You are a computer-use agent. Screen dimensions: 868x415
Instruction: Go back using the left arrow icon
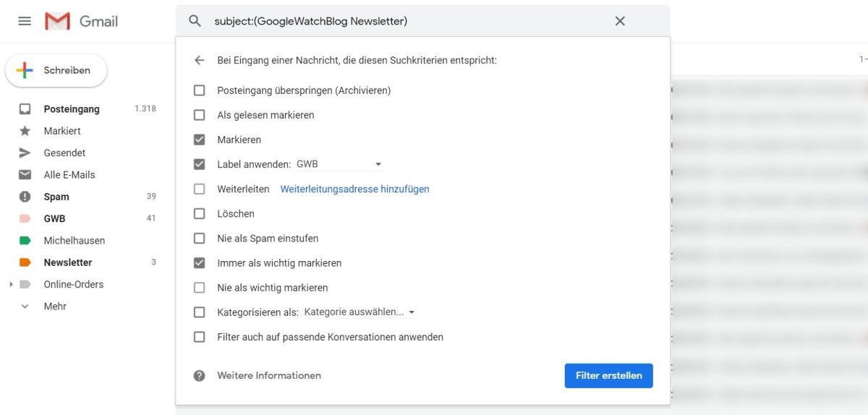click(x=200, y=61)
